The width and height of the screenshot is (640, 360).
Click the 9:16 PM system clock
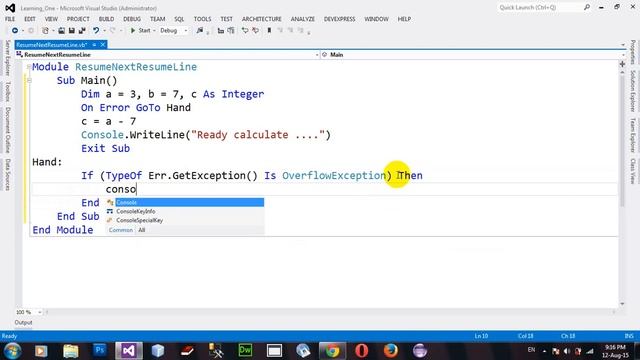click(x=616, y=347)
